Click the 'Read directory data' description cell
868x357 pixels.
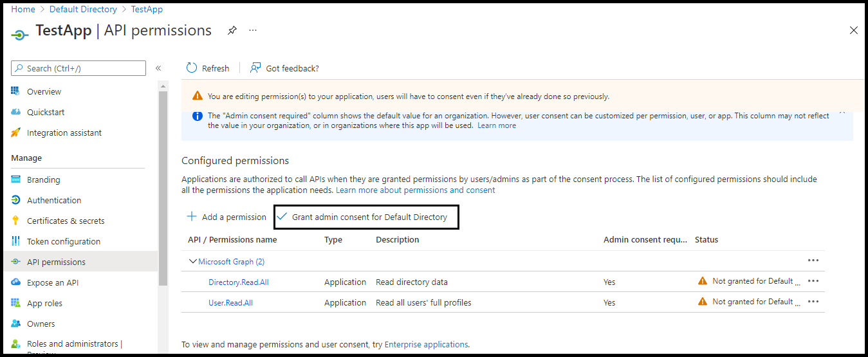[412, 282]
